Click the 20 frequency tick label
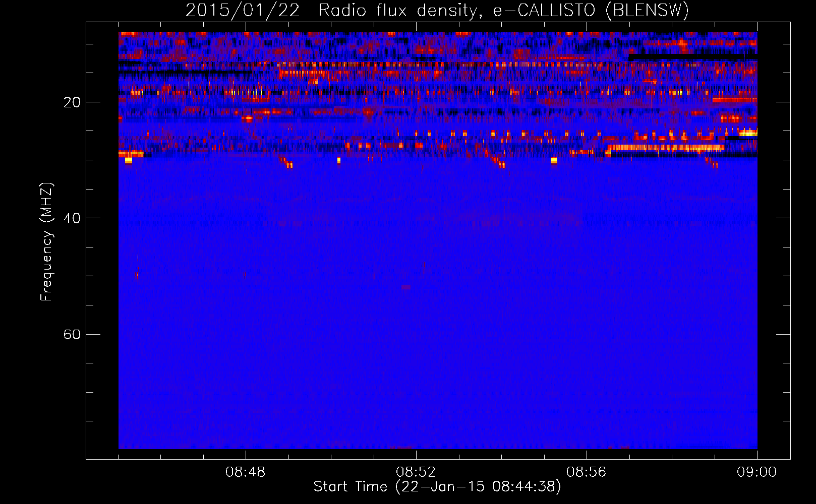This screenshot has width=816, height=504. (72, 102)
